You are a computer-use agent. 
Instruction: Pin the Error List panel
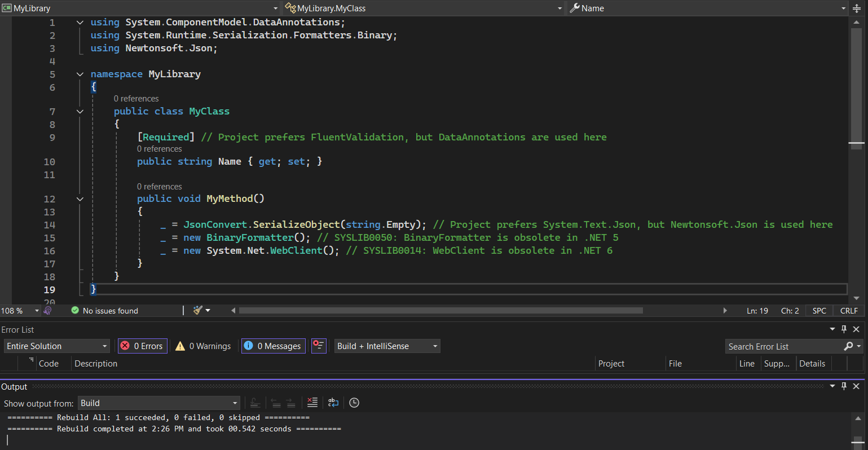click(844, 329)
